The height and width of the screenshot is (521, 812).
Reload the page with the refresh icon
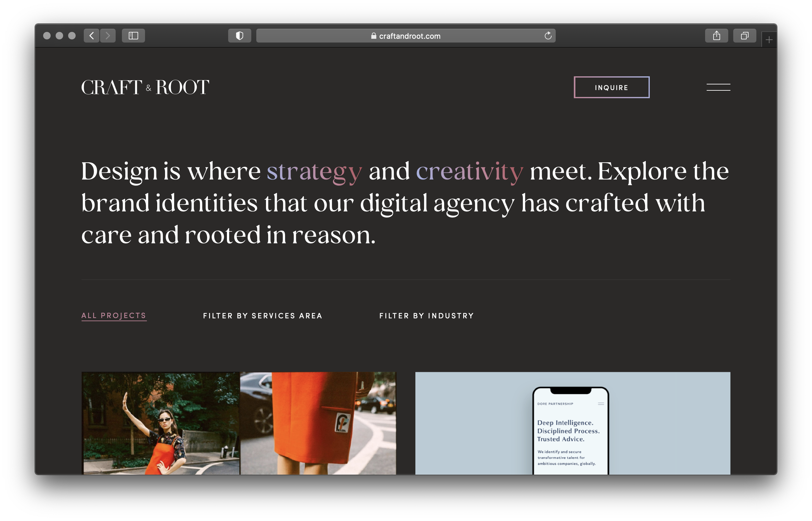[548, 36]
